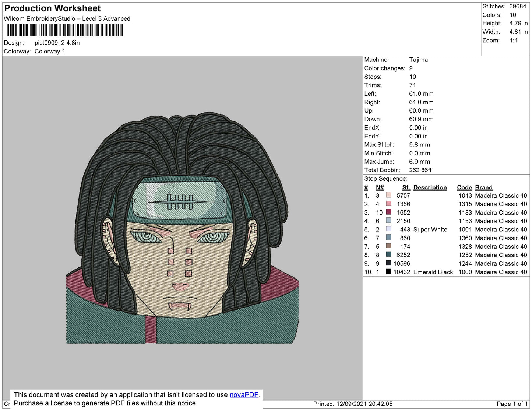Click the thread color swatch for code 1183

coord(388,212)
